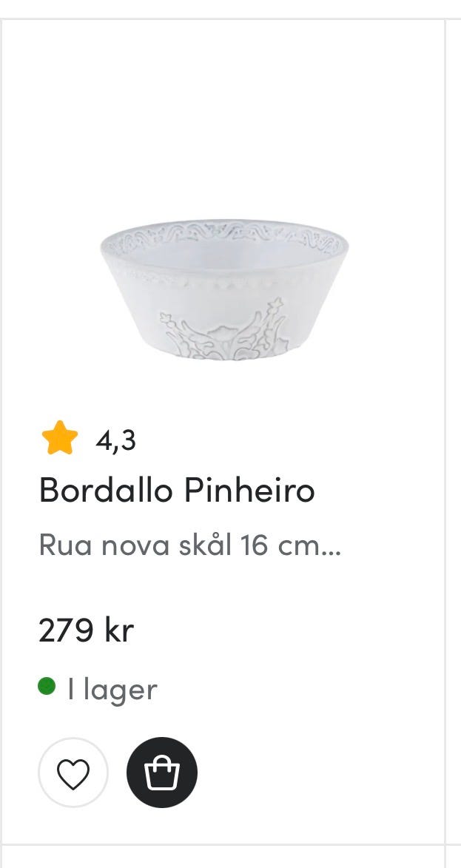Click the number 279 in the price

[67, 630]
